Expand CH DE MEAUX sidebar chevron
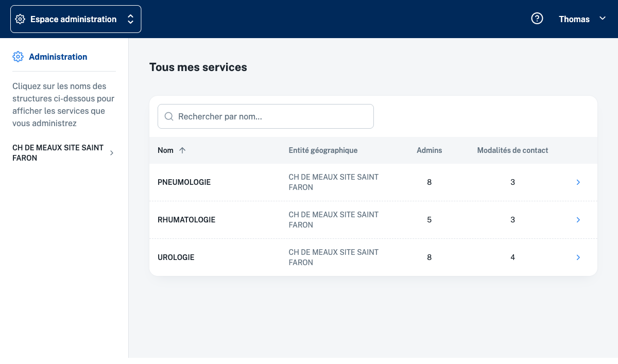 point(112,153)
